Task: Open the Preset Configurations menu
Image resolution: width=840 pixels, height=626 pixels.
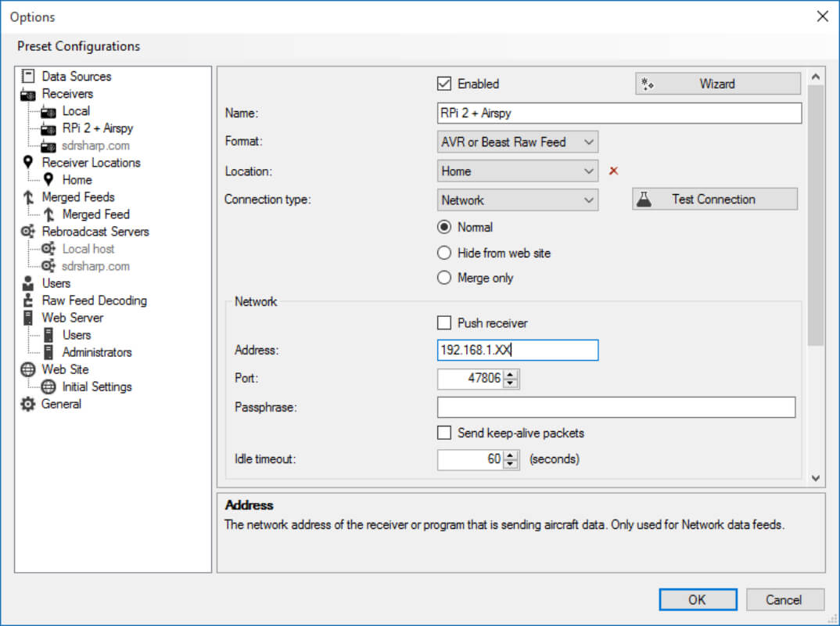Action: click(78, 46)
